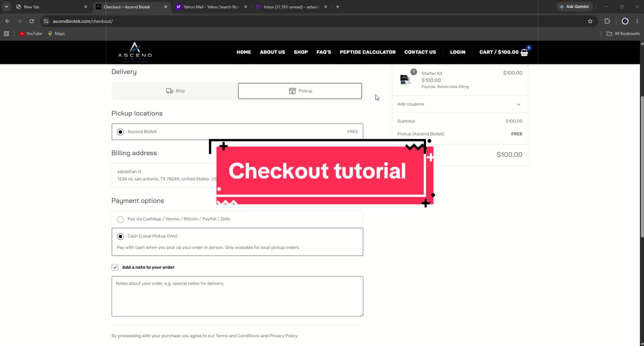Screen dimensions: 644x346
Task: Click the page vertical scrollbar
Action: 642,167
